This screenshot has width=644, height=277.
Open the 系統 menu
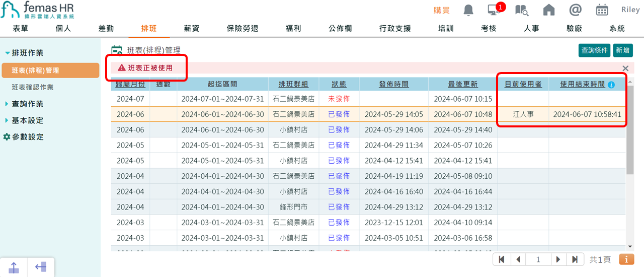[x=617, y=28]
